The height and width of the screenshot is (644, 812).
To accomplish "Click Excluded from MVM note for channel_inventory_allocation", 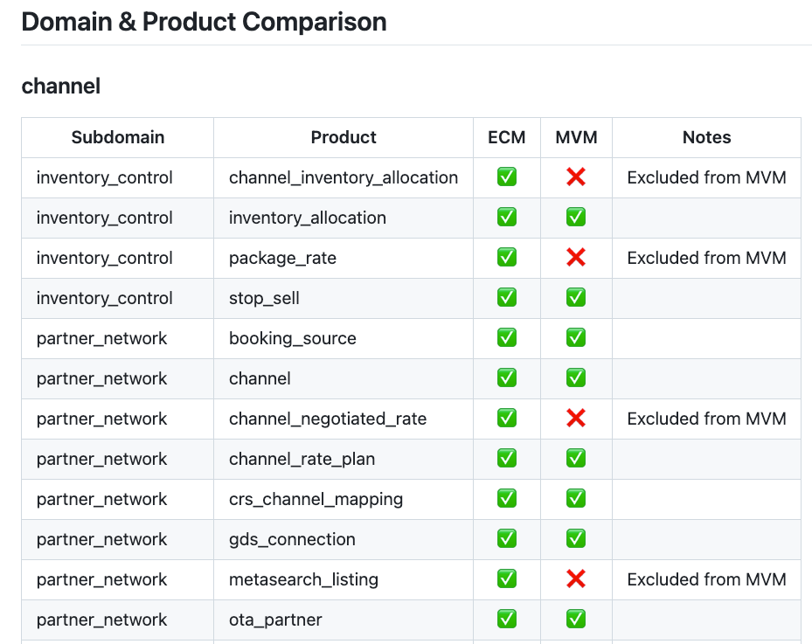I will click(x=706, y=177).
